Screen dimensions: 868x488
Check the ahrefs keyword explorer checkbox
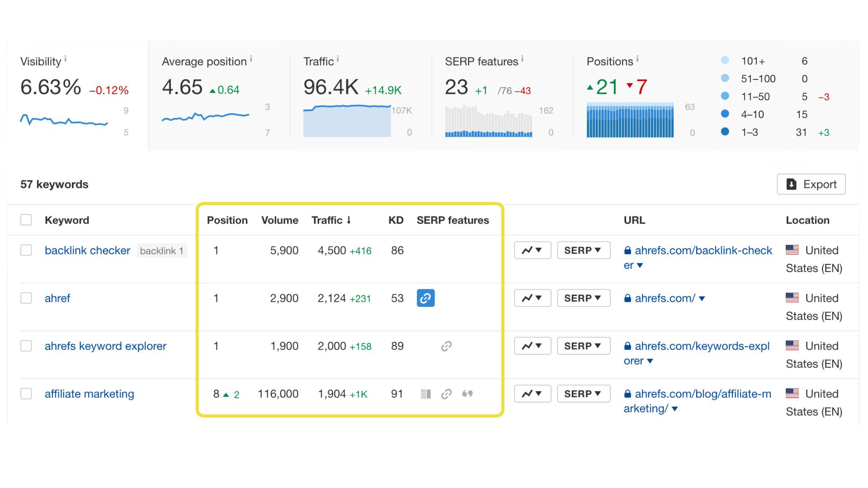click(26, 346)
